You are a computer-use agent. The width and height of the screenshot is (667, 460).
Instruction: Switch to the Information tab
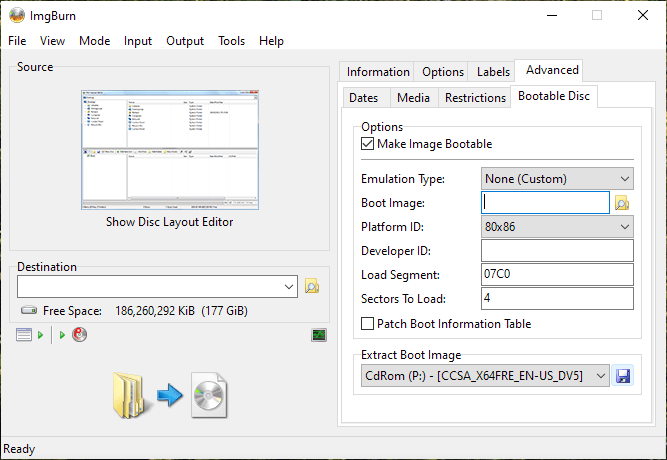[x=378, y=72]
